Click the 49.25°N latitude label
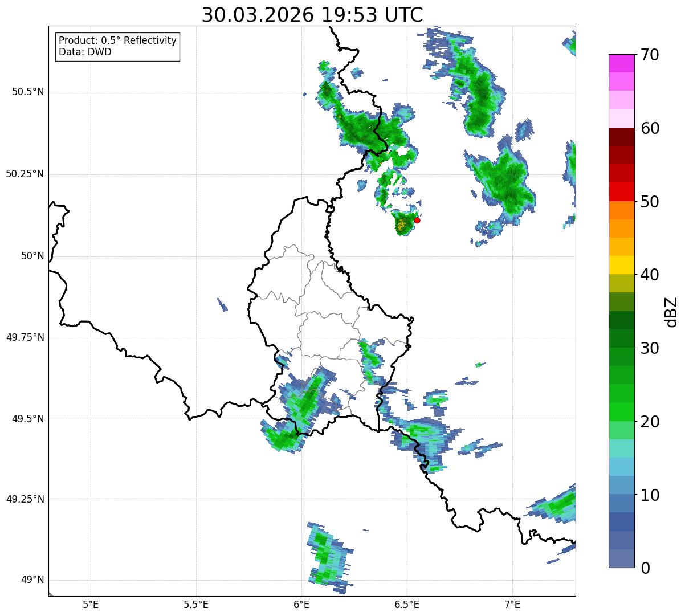The image size is (685, 616). [25, 499]
